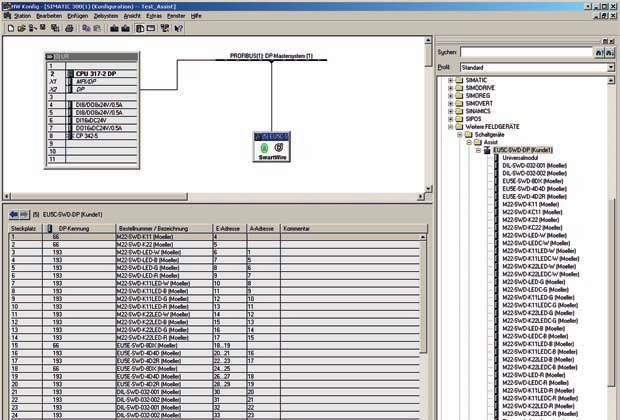Collapse the Schaltgeräte folder

tap(460, 135)
